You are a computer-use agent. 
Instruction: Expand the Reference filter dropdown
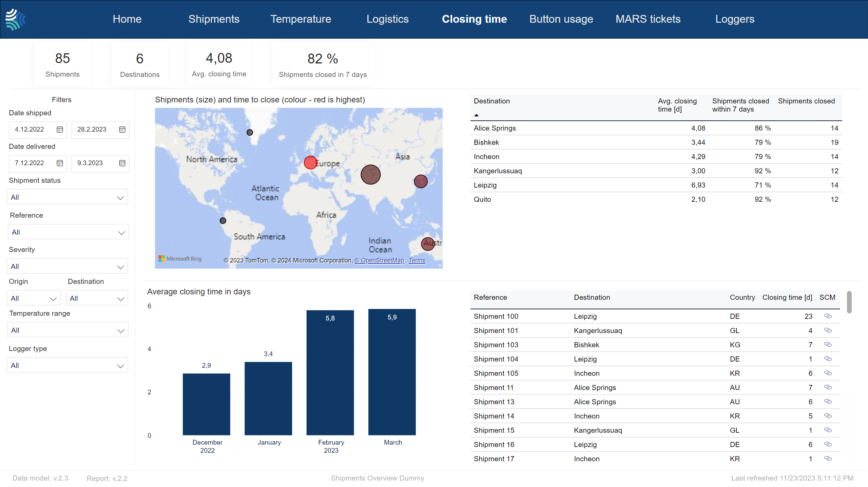[68, 232]
